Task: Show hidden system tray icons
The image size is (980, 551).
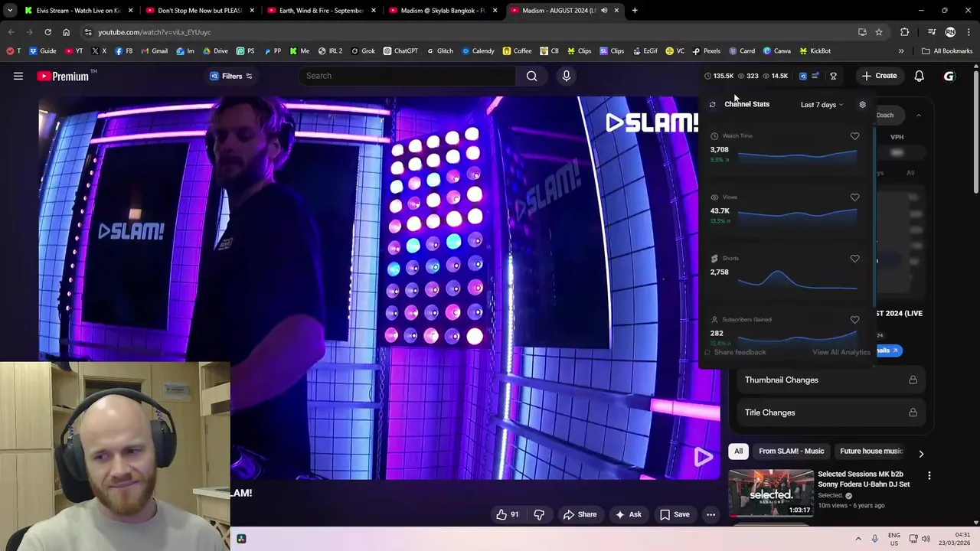Action: tap(858, 539)
